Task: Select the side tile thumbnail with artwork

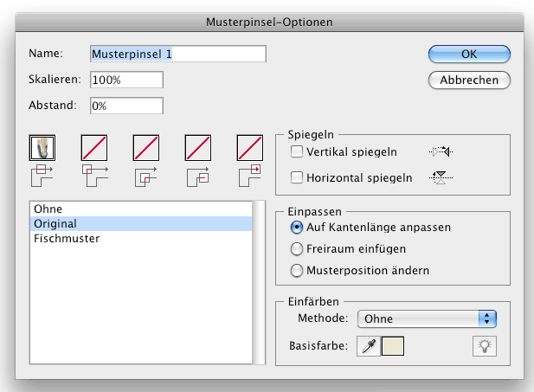Action: (42, 147)
